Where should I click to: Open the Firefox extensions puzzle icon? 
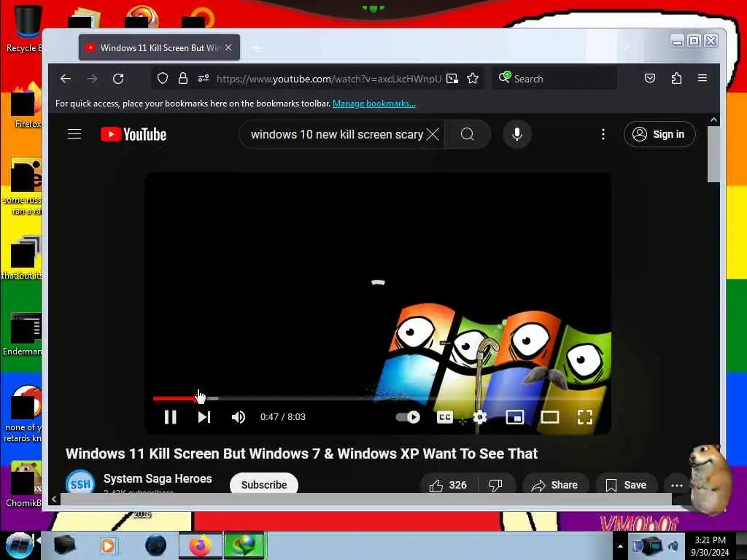pos(676,78)
